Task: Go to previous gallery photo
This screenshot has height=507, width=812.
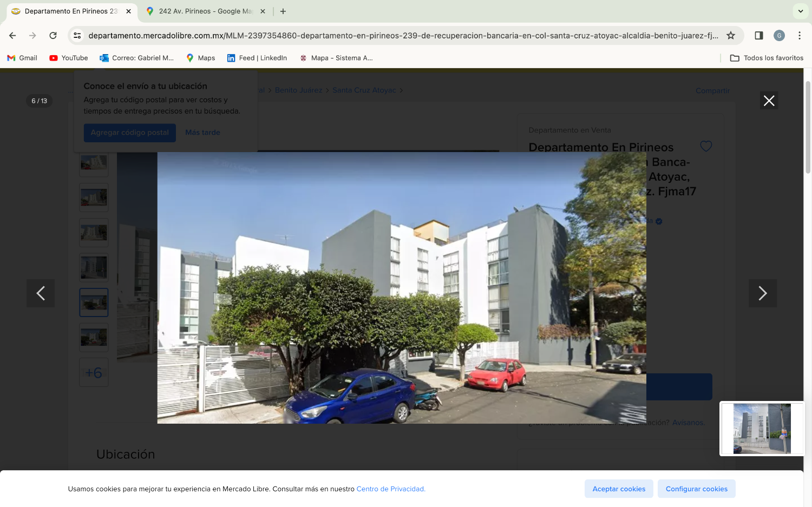Action: pos(41,293)
